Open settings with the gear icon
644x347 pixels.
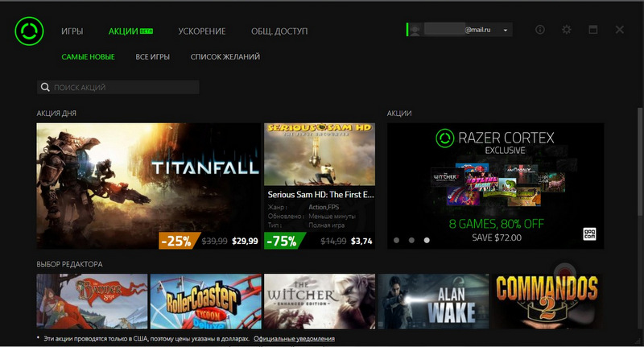point(567,30)
